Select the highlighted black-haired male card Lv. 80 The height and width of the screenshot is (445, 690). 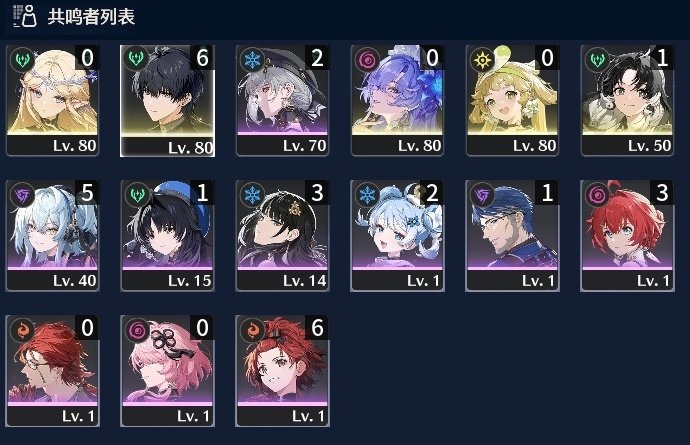(x=167, y=101)
